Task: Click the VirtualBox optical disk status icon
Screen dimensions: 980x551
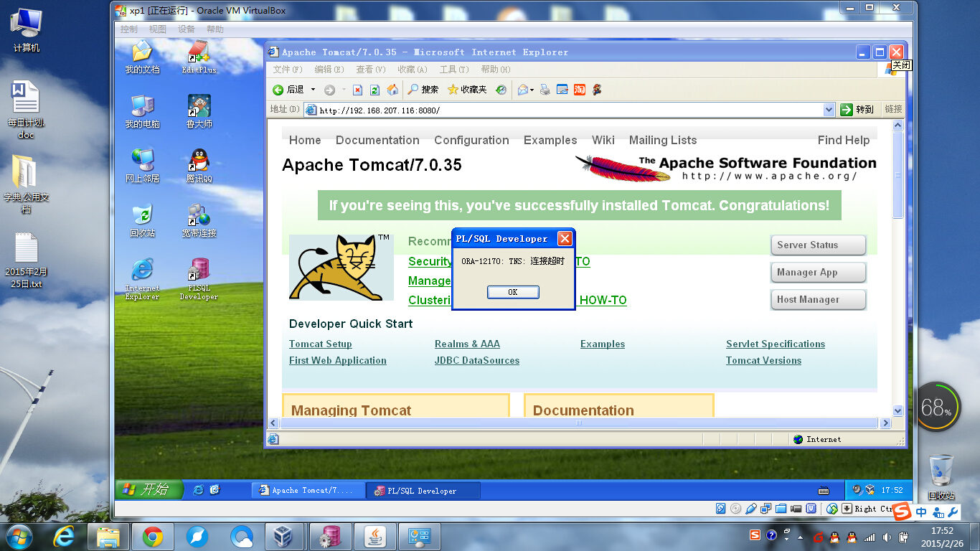Action: tap(736, 509)
